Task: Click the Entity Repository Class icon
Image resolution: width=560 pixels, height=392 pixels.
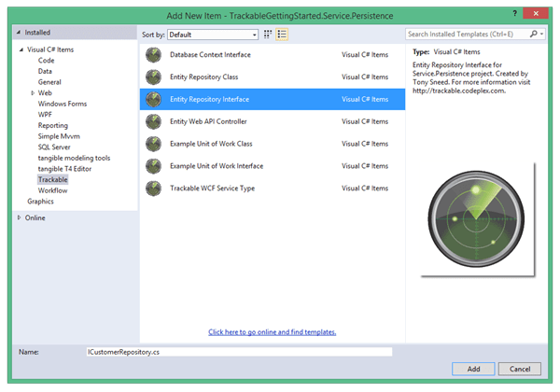Action: click(x=153, y=76)
